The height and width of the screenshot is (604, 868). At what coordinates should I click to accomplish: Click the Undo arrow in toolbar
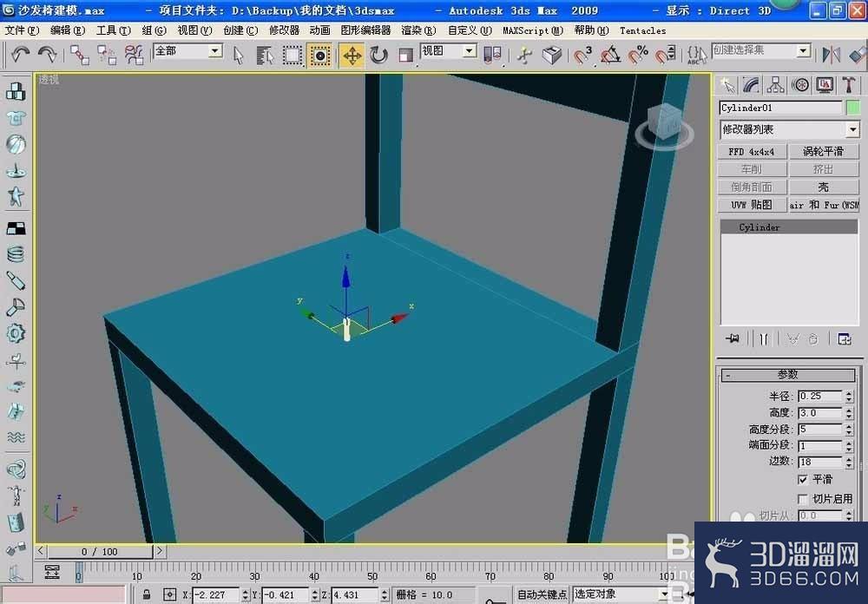21,55
